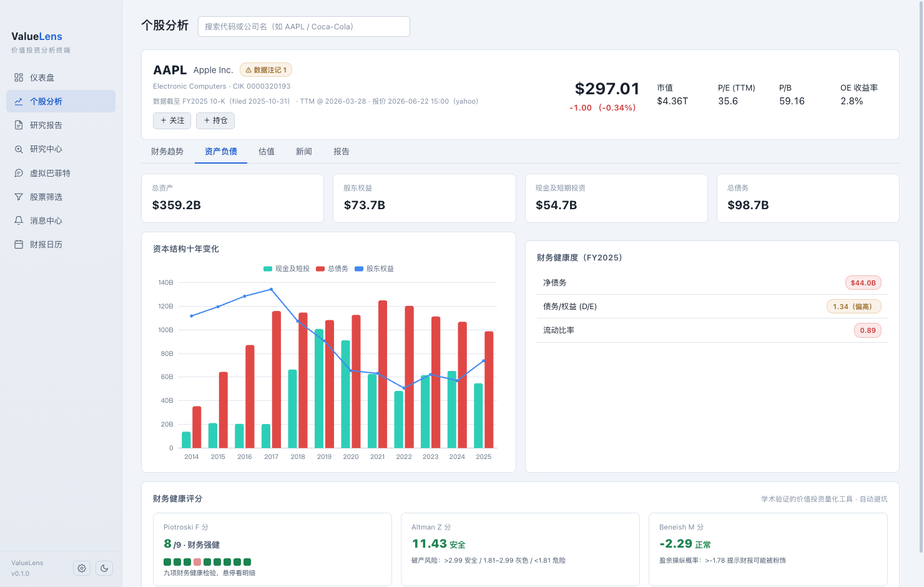
Task: Click the price change -1.00 (-0.34%)
Action: coord(602,108)
